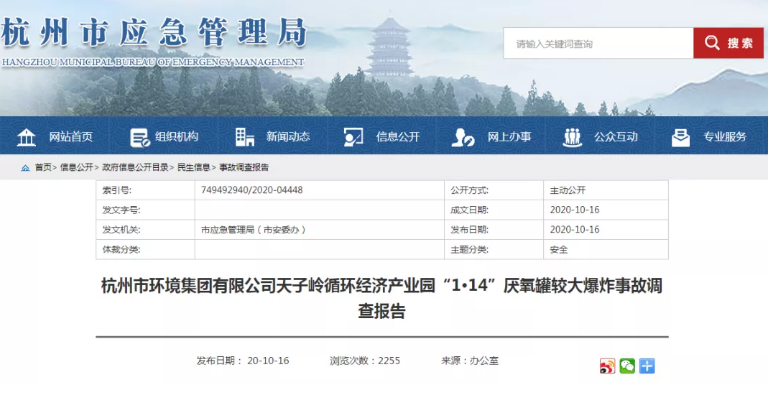The height and width of the screenshot is (401, 770).
Task: Open the 网上办事 menu item
Action: (509, 137)
